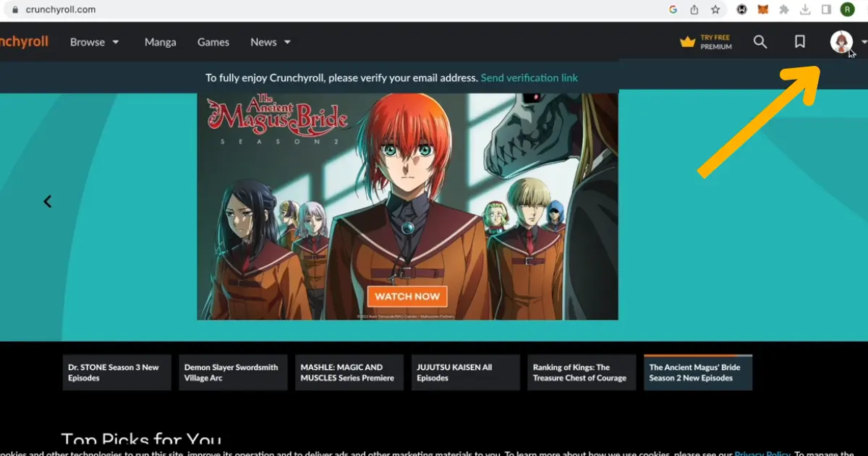The height and width of the screenshot is (456, 868).
Task: Toggle the Chrome side panel
Action: pyautogui.click(x=826, y=9)
